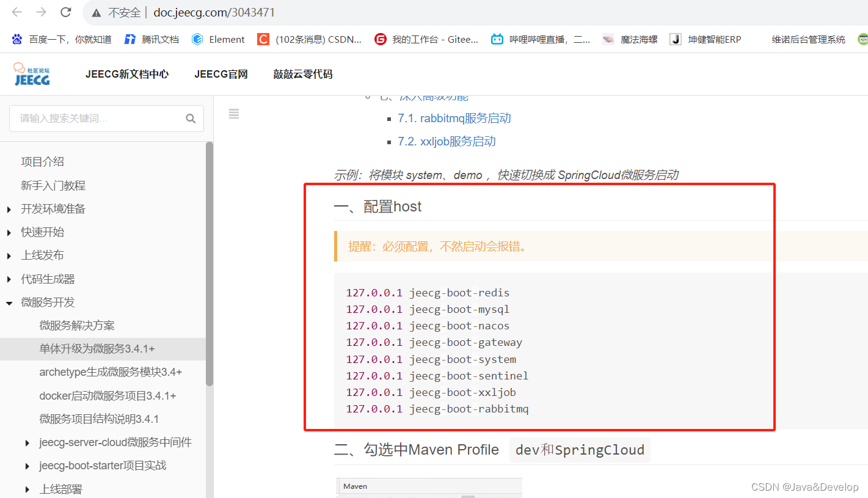Click the jeecg-boot-redis host line
Viewport: 868px width, 498px height.
coord(428,293)
